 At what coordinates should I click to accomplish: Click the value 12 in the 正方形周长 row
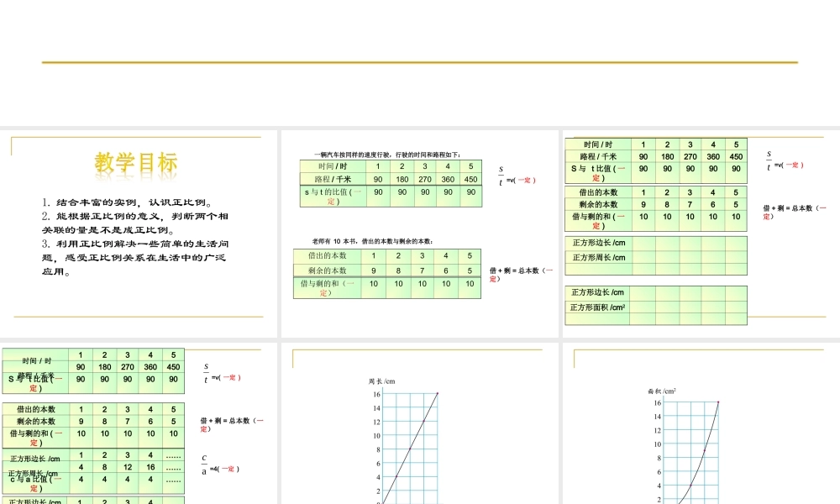[128, 468]
